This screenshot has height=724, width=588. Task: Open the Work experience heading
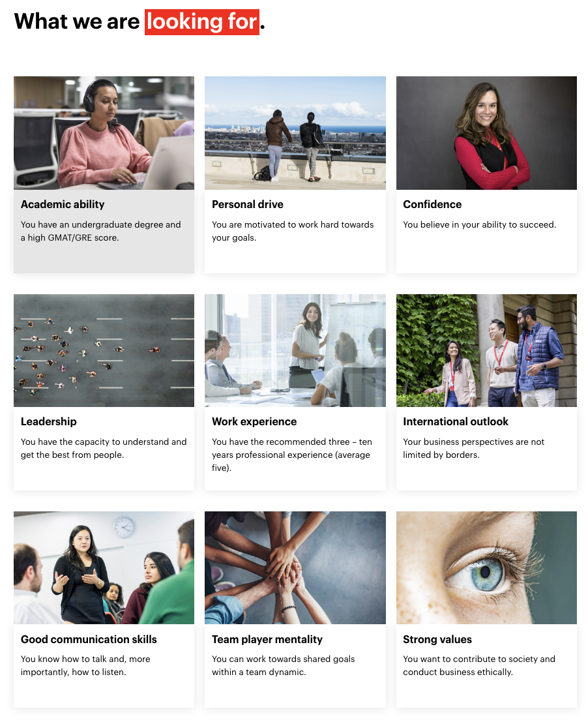tap(254, 421)
